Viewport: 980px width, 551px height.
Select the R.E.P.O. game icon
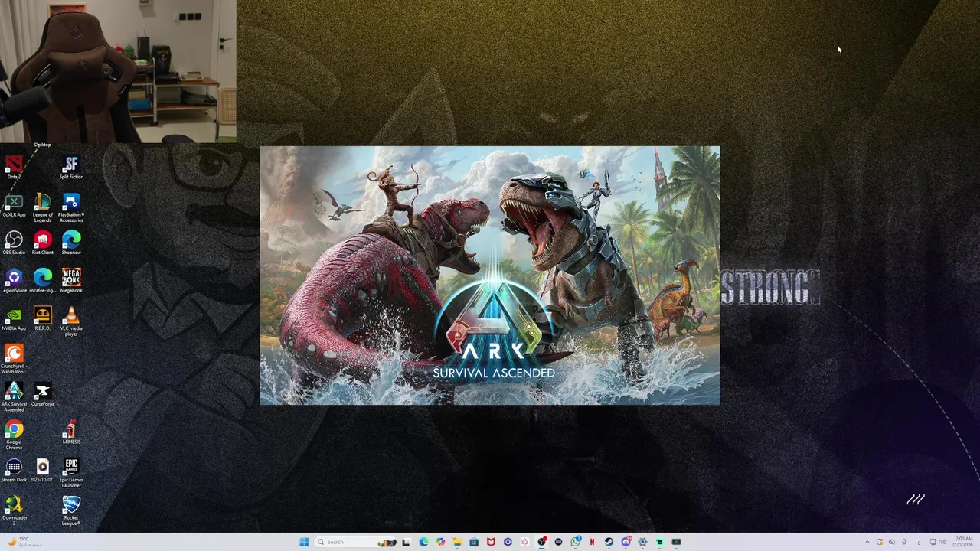pos(43,318)
